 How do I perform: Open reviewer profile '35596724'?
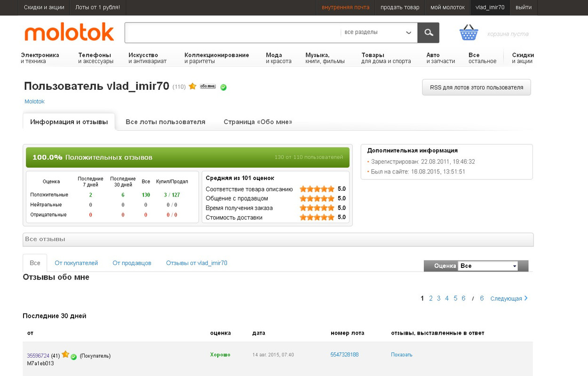coord(38,356)
